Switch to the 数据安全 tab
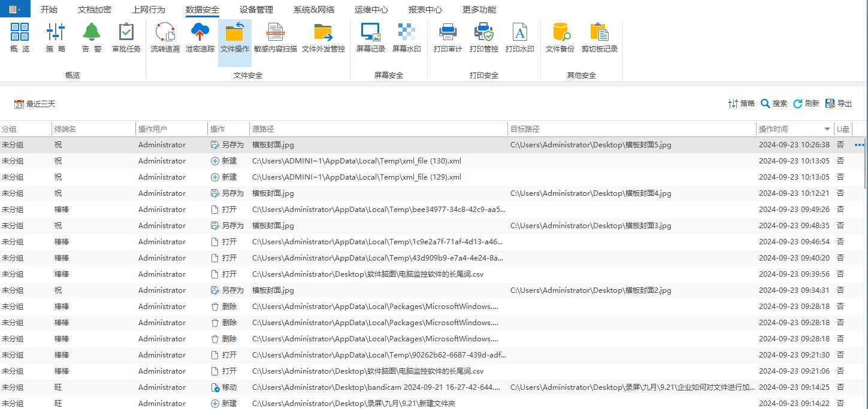The height and width of the screenshot is (409, 868). tap(202, 10)
